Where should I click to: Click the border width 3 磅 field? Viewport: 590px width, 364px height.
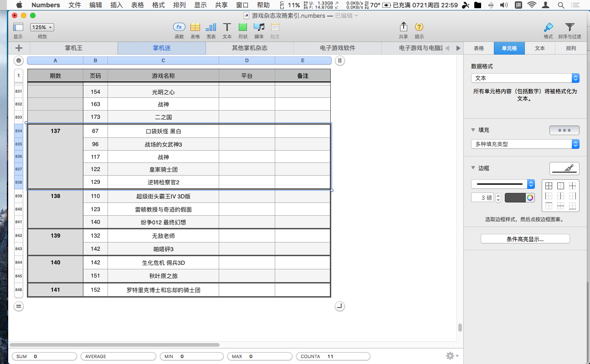click(x=482, y=198)
